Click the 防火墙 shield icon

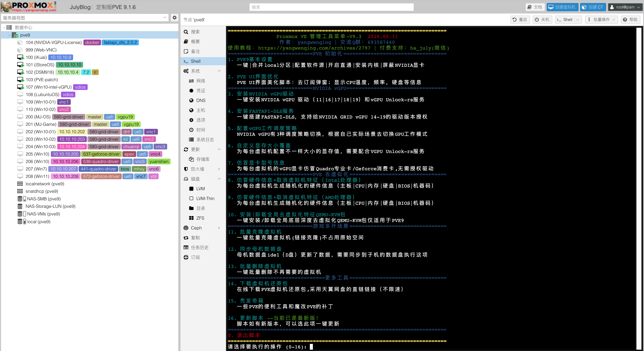coord(186,169)
